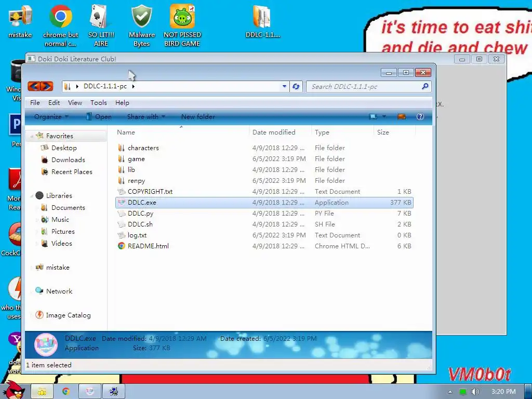
Task: Sort by the Name column header
Action: point(182,132)
